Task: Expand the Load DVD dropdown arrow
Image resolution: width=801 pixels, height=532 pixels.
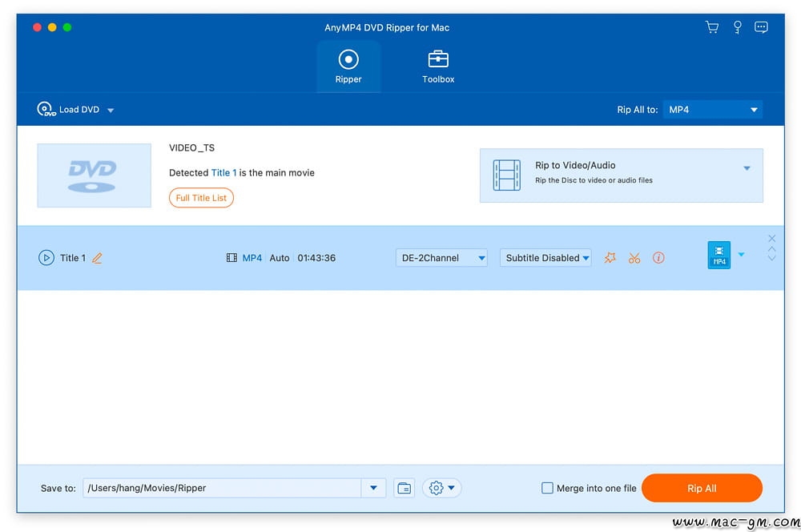Action: (111, 111)
